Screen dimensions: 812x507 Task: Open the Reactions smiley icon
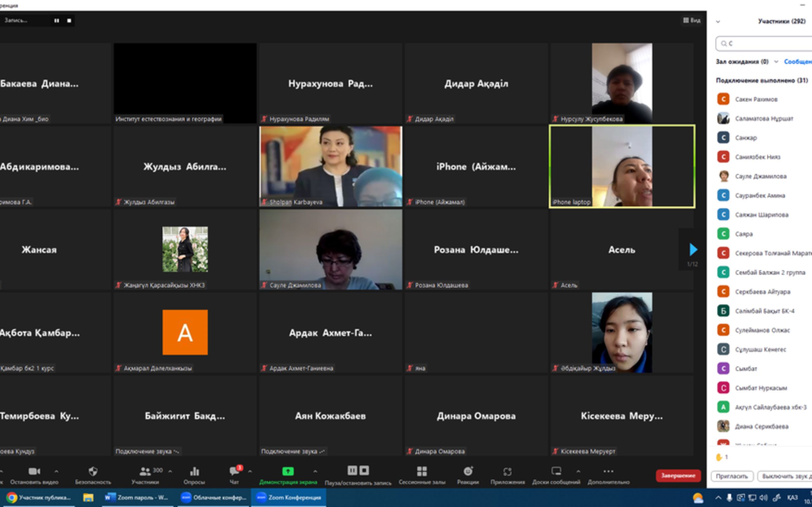(x=468, y=472)
